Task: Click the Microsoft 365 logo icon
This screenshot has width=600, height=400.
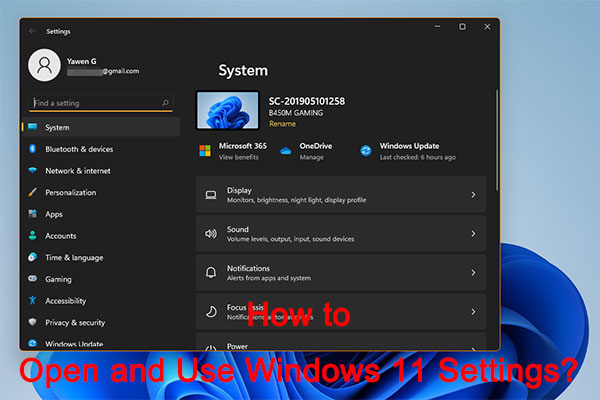Action: coord(205,151)
